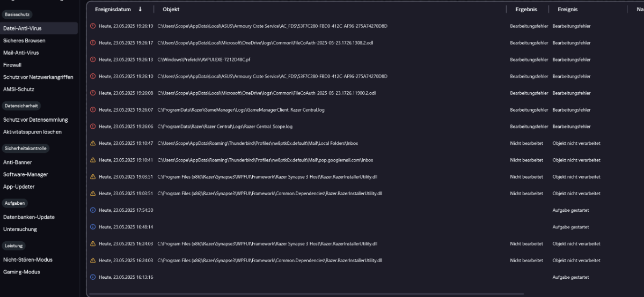Open Sicheres Browsen in sidebar
The width and height of the screenshot is (644, 297).
(24, 40)
